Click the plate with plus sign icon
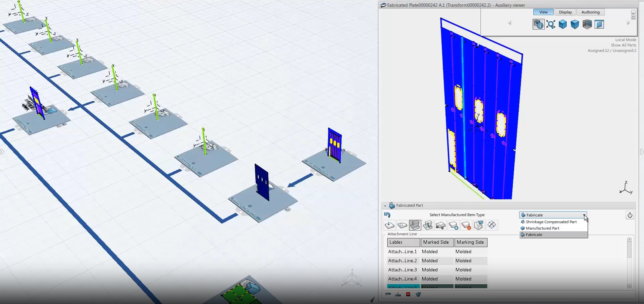This screenshot has height=304, width=644. pyautogui.click(x=453, y=225)
